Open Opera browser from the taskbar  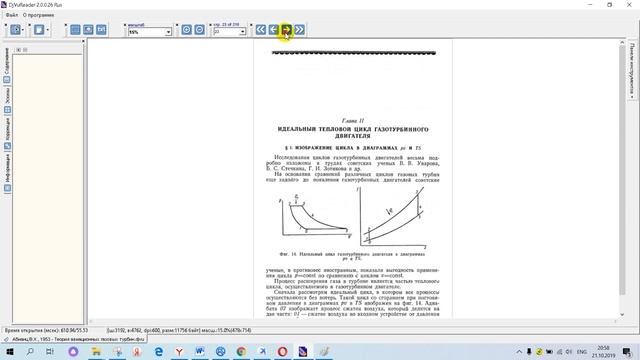(282, 351)
